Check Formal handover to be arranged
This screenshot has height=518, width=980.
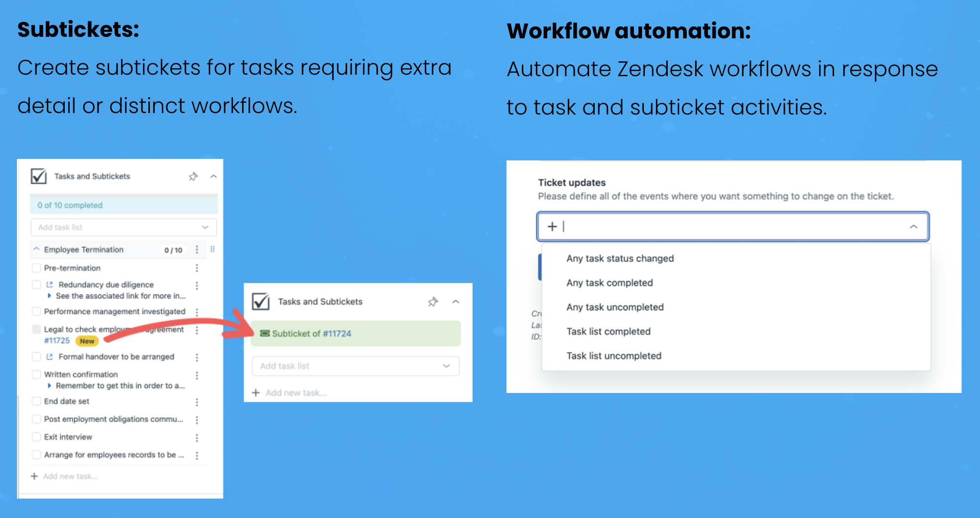[36, 357]
